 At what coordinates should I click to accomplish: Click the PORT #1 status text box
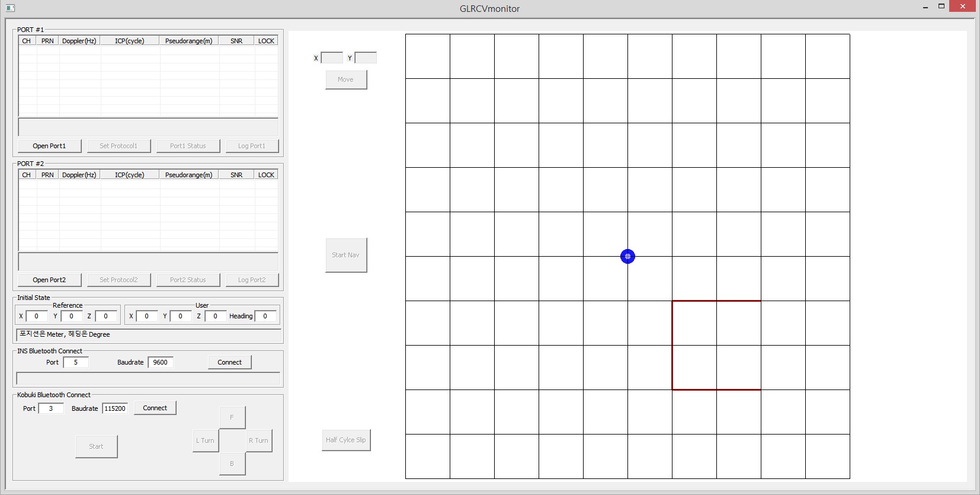pos(148,127)
